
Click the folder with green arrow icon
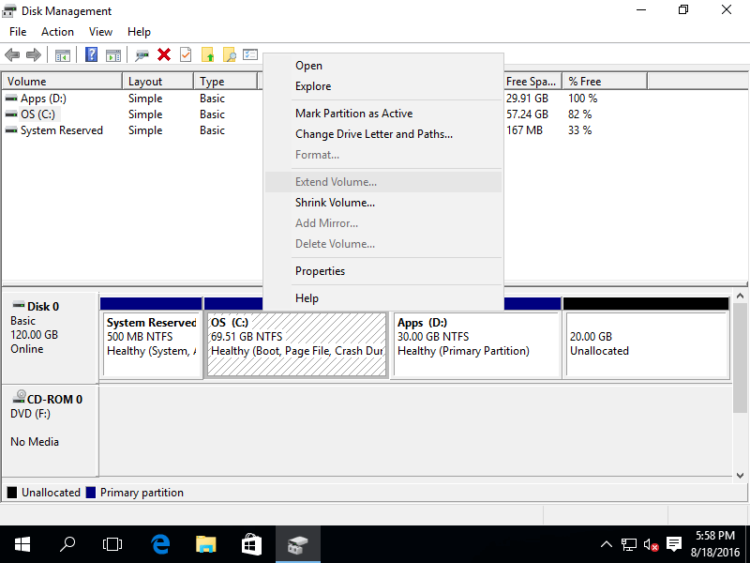tap(208, 55)
